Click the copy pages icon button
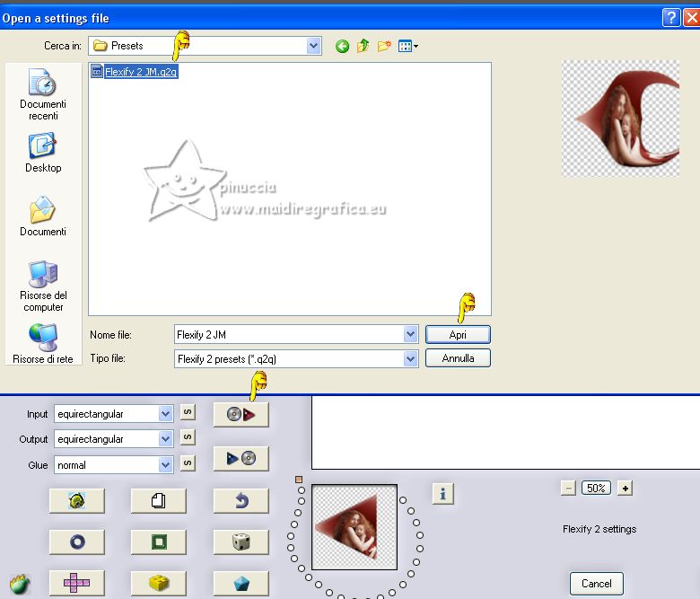Viewport: 700px width, 599px height. [159, 501]
